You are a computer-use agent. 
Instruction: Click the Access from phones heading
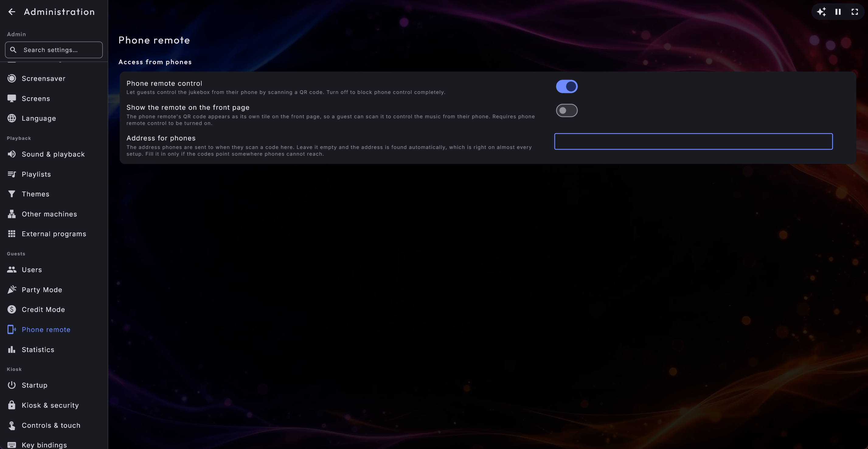[x=155, y=62]
